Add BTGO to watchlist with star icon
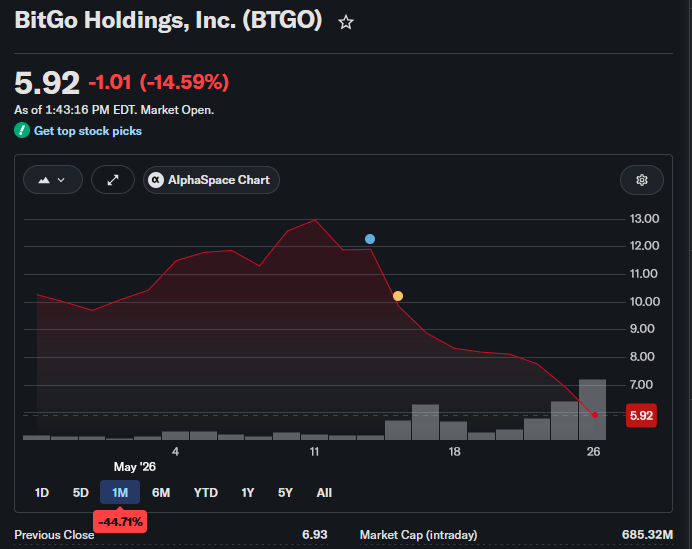692x549 pixels. coord(346,22)
